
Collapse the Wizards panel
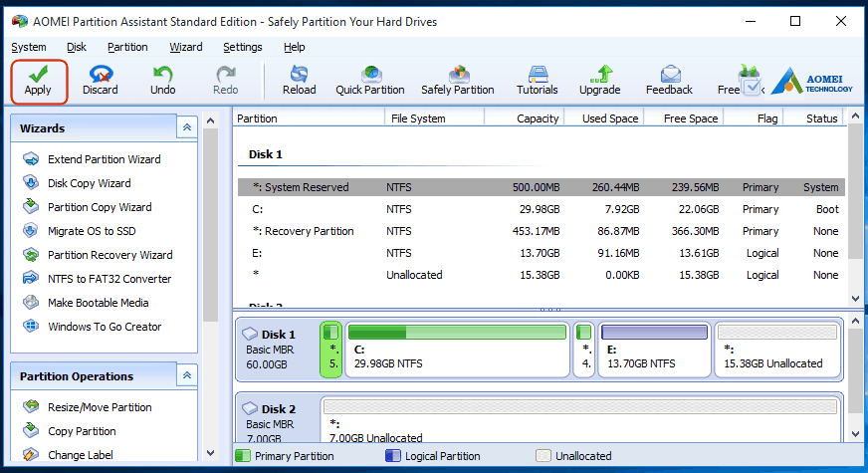(x=187, y=127)
